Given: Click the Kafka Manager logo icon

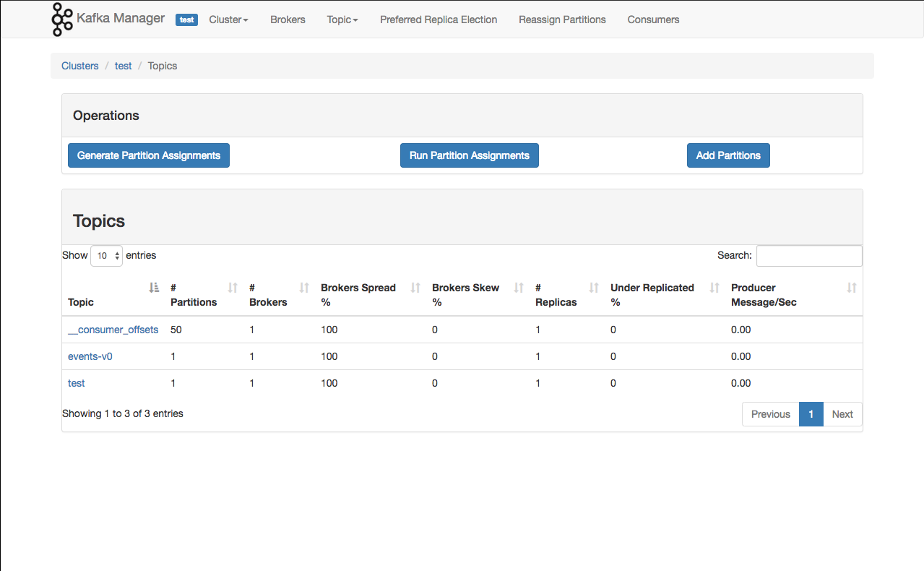Looking at the screenshot, I should coord(62,19).
